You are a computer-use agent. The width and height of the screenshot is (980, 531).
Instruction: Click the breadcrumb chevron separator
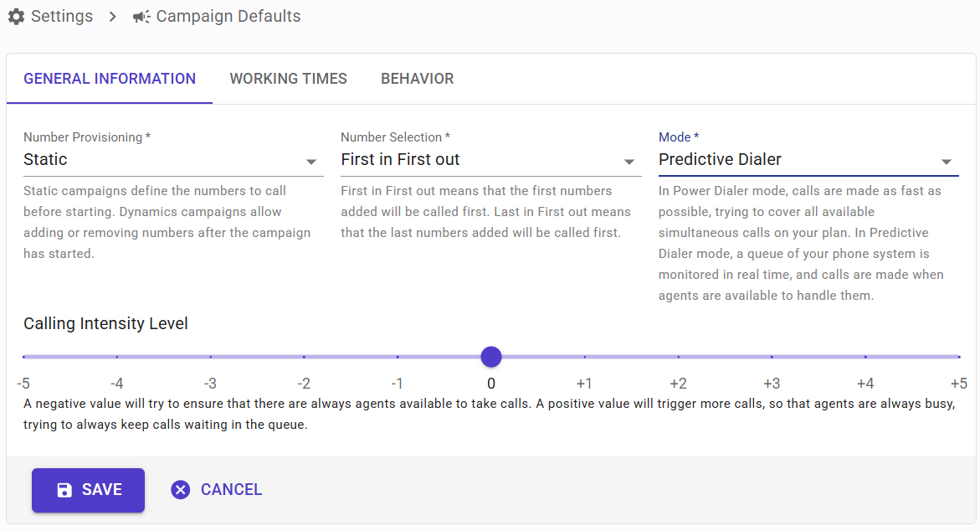coord(113,17)
